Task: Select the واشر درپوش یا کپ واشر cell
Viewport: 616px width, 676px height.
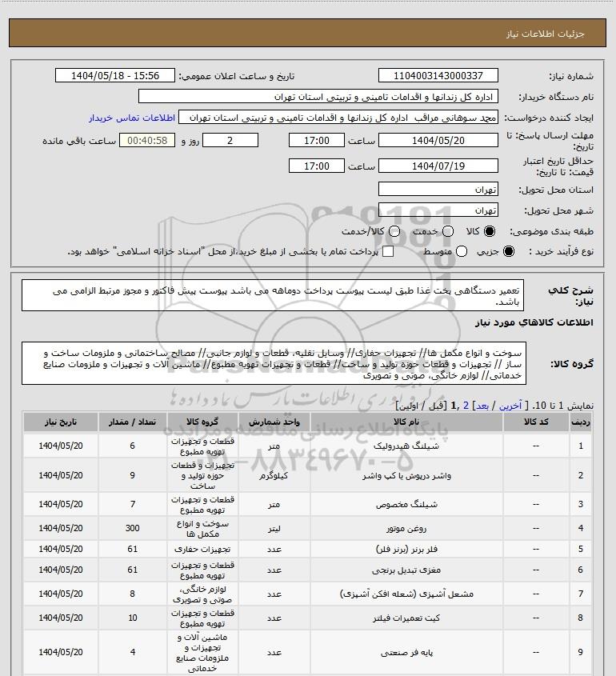Action: [406, 475]
